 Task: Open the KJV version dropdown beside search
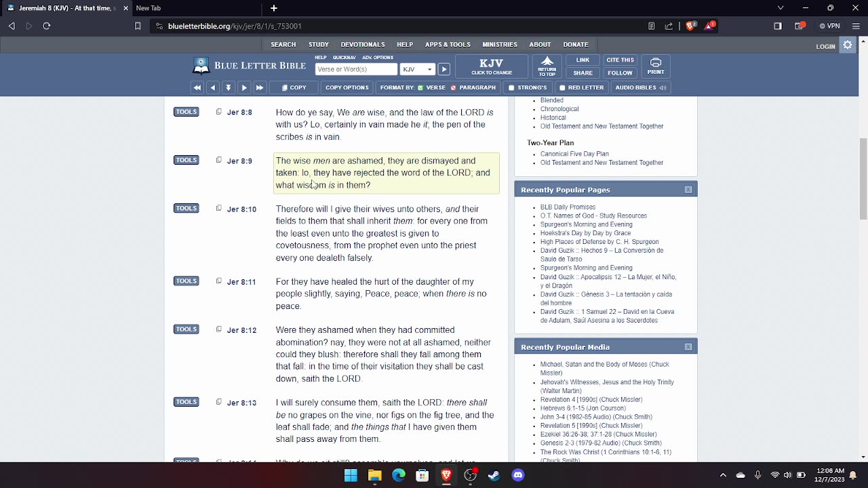coord(417,69)
